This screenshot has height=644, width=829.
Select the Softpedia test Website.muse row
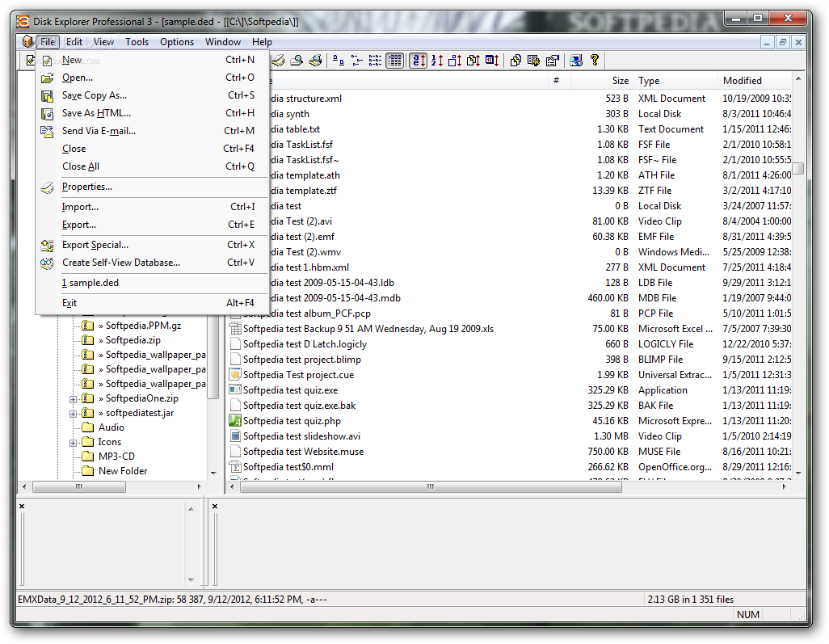[x=510, y=452]
